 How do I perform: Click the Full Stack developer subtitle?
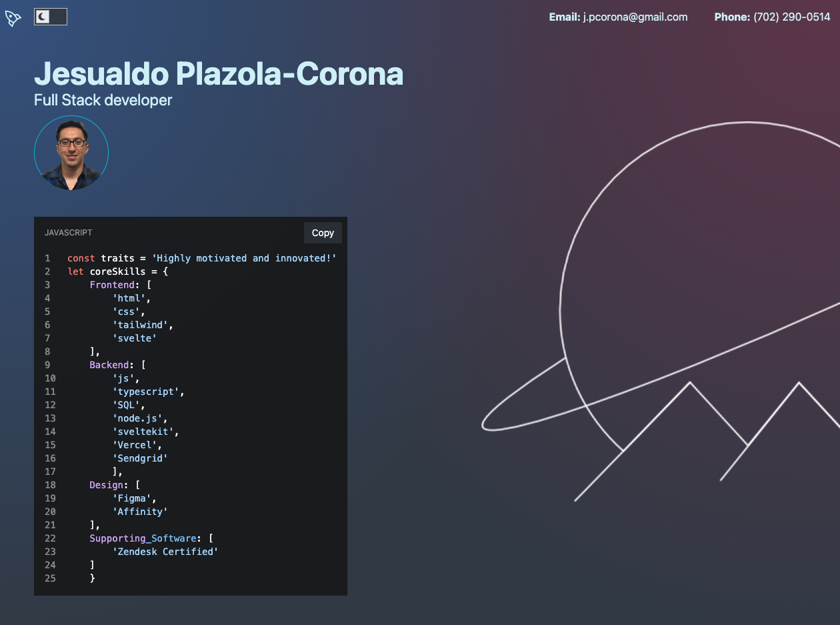103,100
